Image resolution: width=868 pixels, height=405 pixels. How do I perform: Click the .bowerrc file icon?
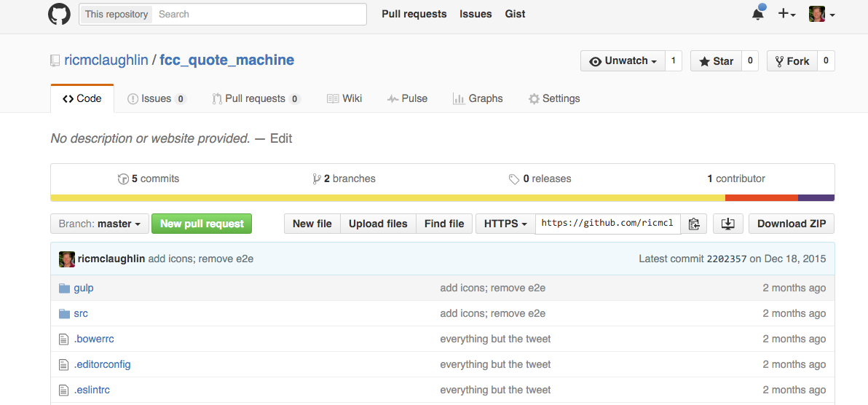(x=63, y=339)
